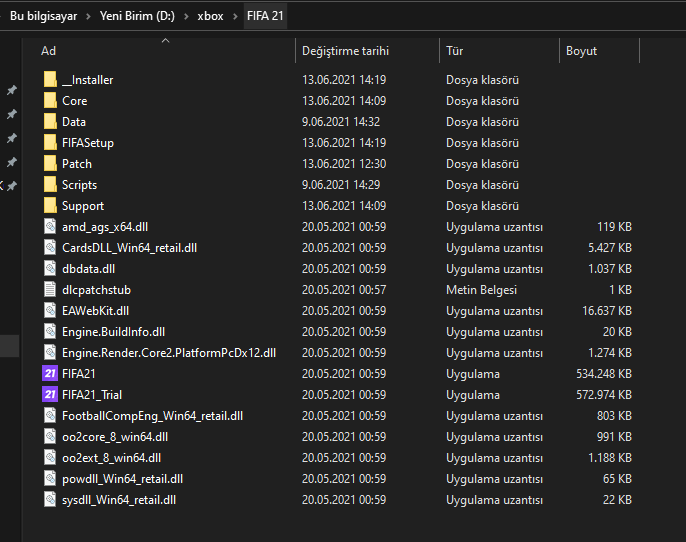Click the 13.06.2021 12:30 date cell
Screen dimensions: 686x542
point(344,164)
